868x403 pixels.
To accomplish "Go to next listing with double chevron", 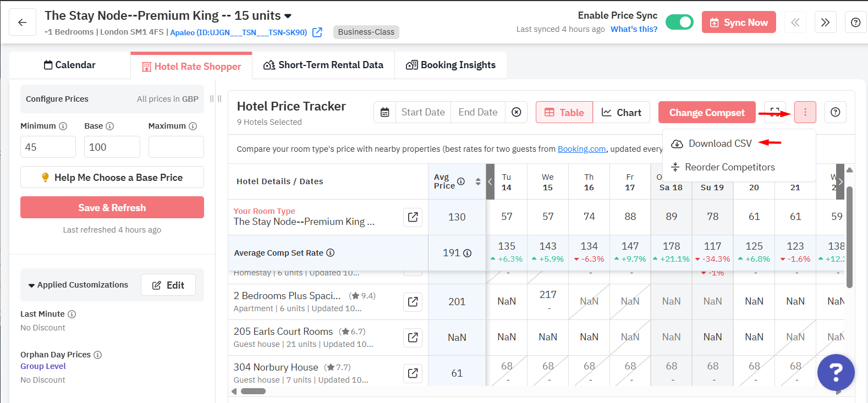I will [x=825, y=23].
